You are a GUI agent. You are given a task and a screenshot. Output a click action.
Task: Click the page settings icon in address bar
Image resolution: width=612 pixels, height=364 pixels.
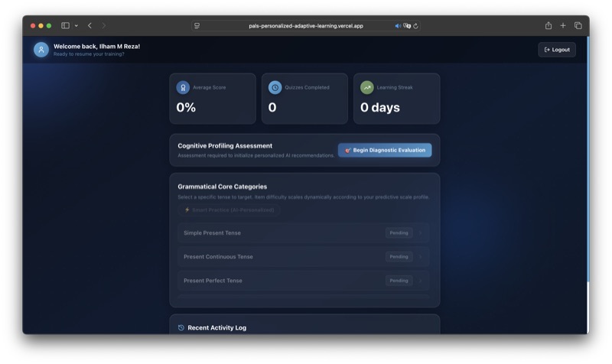(197, 26)
